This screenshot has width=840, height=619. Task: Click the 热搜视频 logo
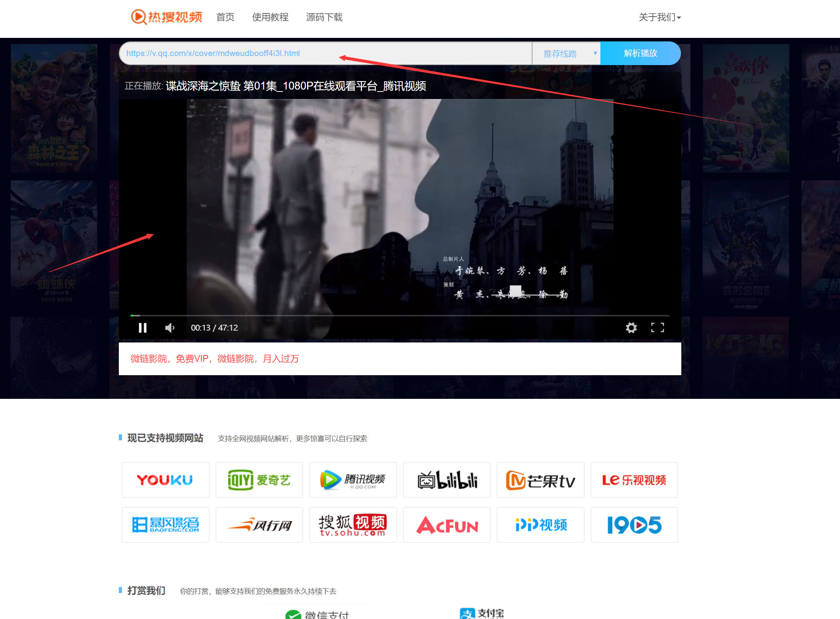[167, 17]
